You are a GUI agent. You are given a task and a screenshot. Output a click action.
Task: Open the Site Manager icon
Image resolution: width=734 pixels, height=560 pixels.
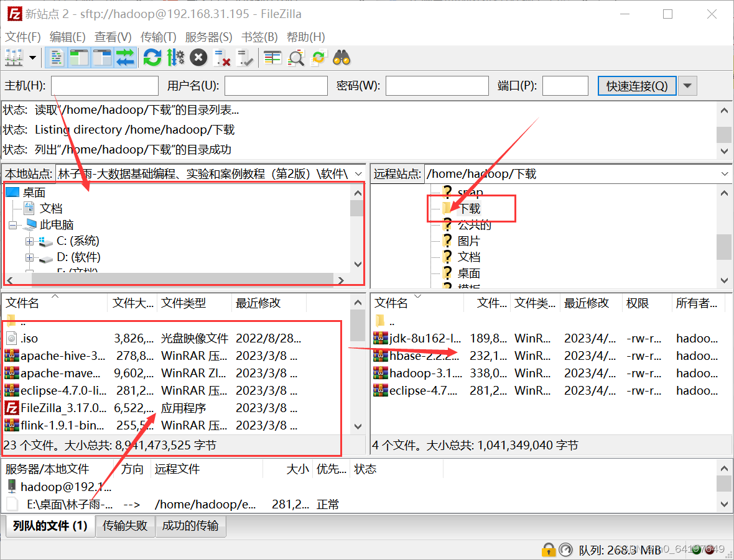click(14, 58)
